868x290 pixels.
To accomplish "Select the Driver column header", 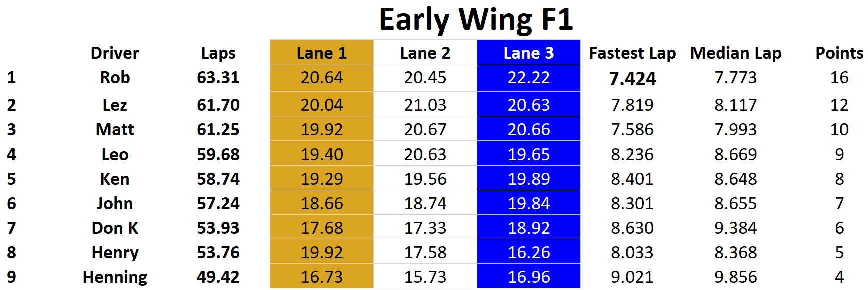I will (x=115, y=53).
